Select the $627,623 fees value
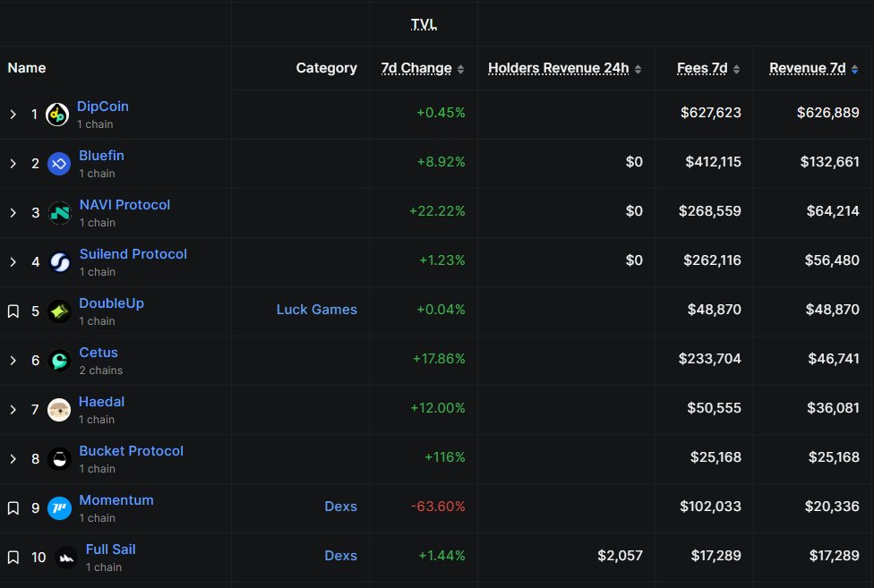874x588 pixels. pos(711,113)
